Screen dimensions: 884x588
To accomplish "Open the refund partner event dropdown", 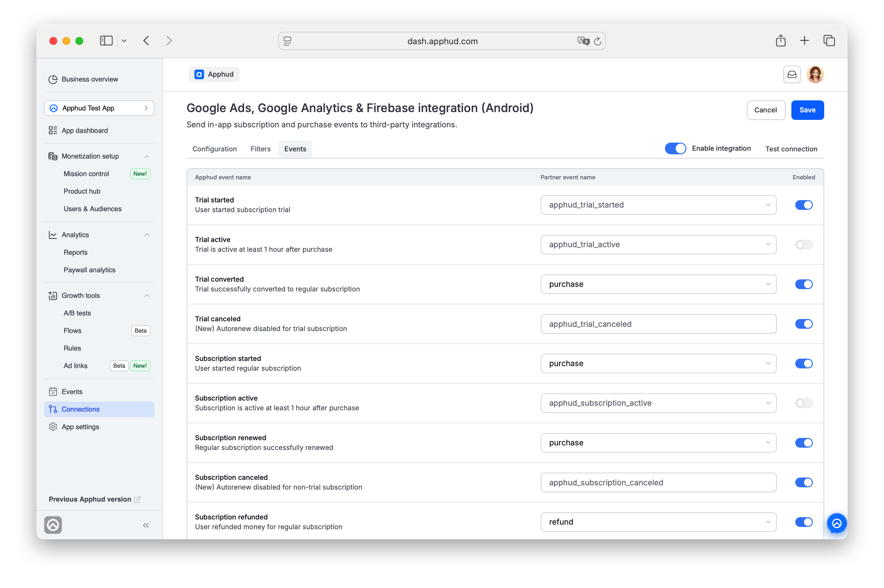I will pos(658,522).
